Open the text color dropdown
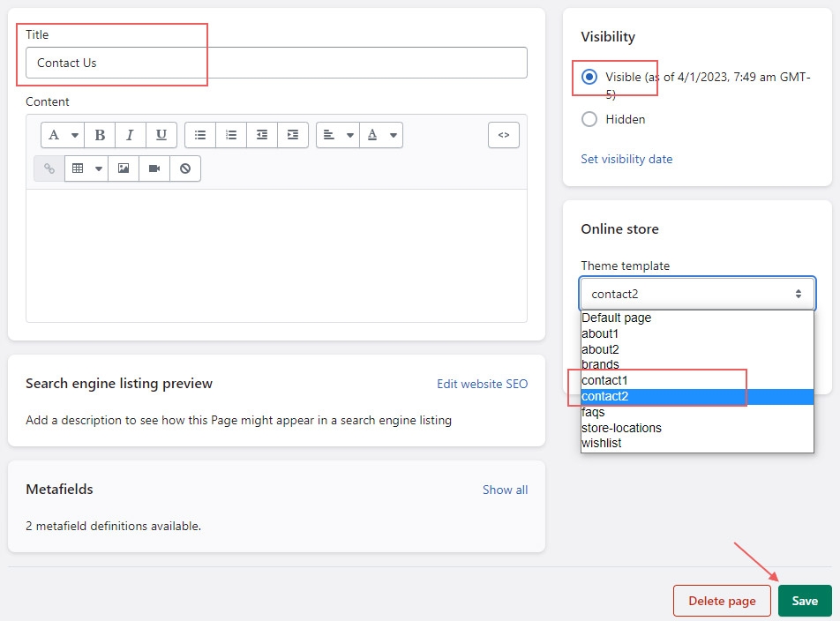 tap(383, 135)
